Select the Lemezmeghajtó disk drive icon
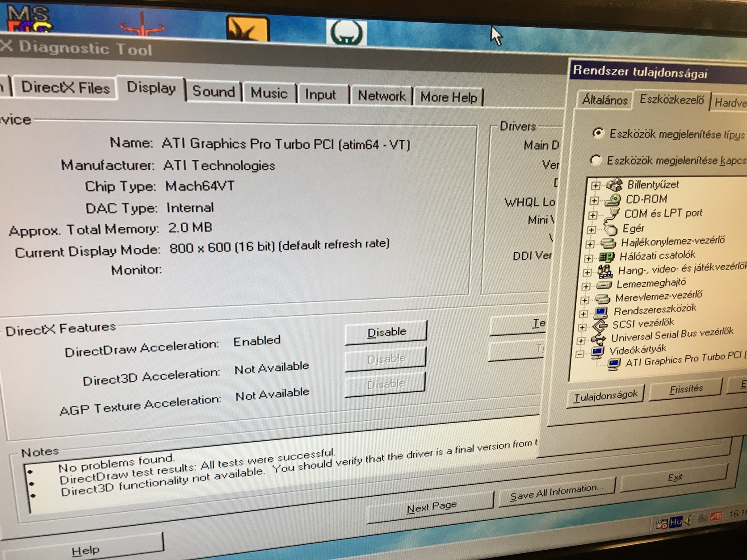Viewport: 747px width, 560px height. [604, 285]
